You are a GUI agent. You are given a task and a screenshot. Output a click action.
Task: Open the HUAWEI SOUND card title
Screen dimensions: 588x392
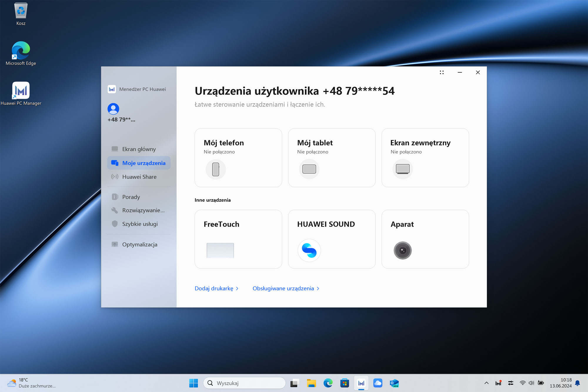326,224
